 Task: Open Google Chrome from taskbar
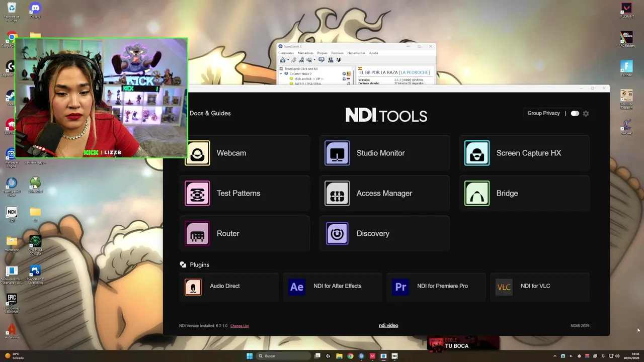coord(350,356)
